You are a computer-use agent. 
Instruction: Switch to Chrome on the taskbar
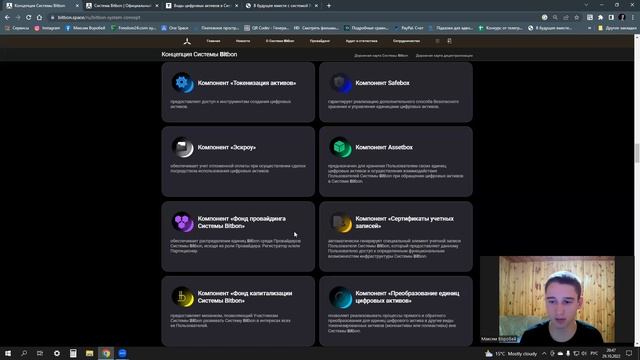tap(106, 353)
